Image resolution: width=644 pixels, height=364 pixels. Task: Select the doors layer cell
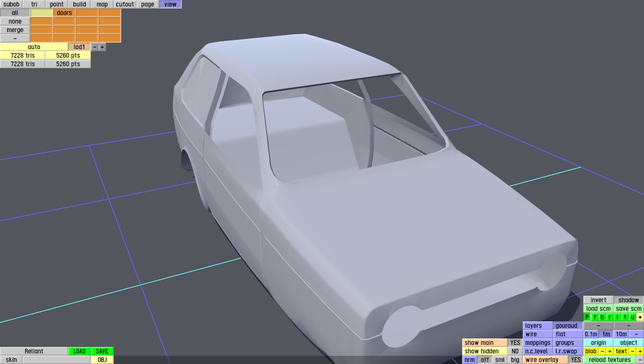[64, 13]
